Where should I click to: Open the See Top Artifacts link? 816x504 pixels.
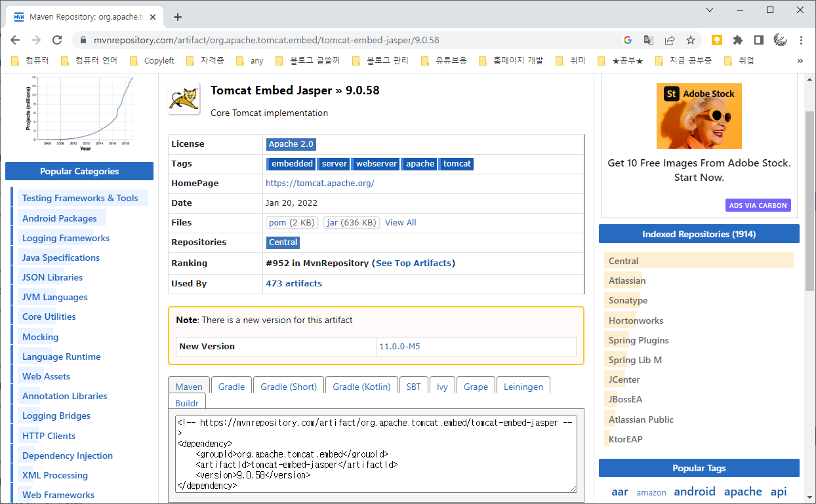pyautogui.click(x=414, y=263)
